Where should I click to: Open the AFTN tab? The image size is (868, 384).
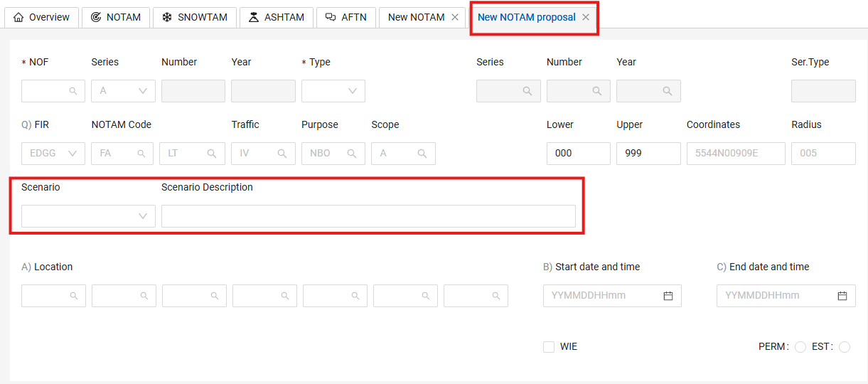tap(346, 17)
